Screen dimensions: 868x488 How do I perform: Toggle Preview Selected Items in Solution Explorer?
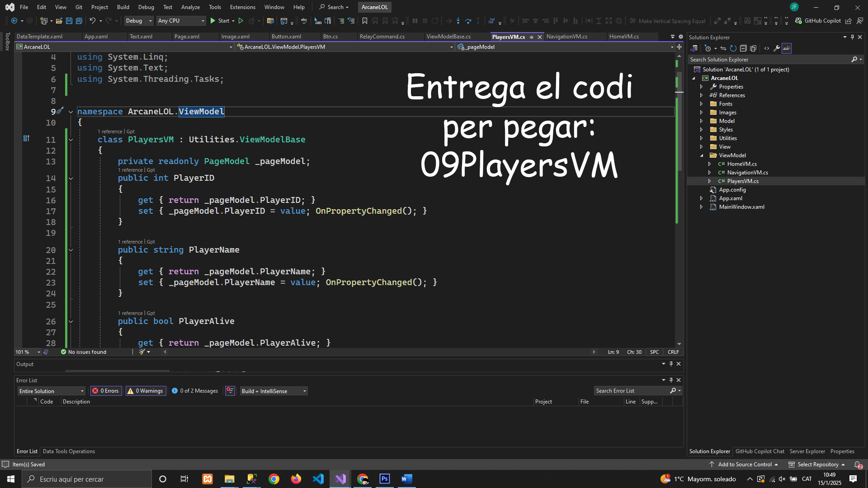787,48
